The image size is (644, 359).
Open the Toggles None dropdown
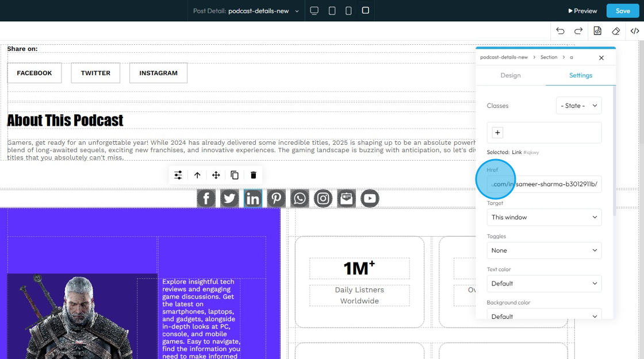tap(544, 250)
